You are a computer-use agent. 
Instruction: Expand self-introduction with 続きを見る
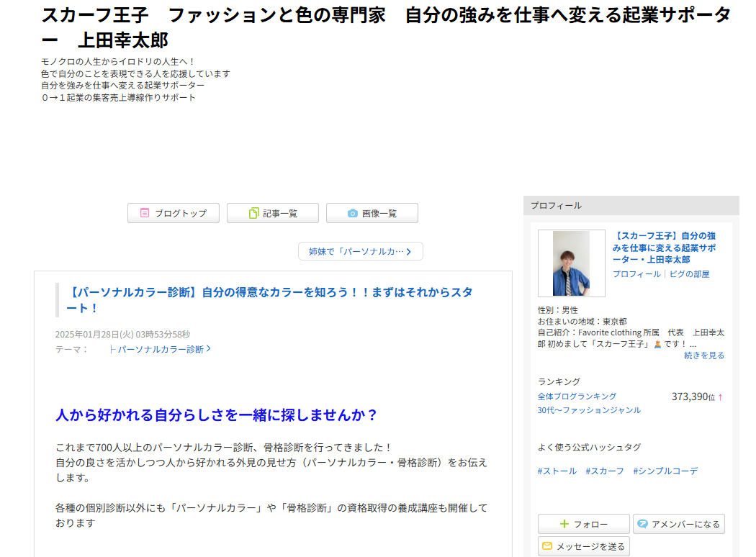[703, 356]
